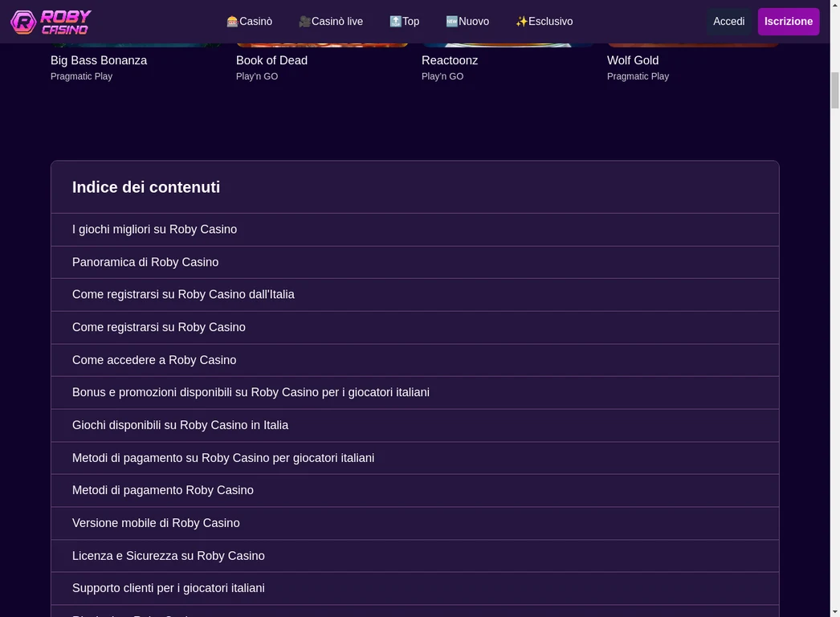The height and width of the screenshot is (617, 840).
Task: Open 'Panoramica di Roby Casino'
Action: point(145,262)
